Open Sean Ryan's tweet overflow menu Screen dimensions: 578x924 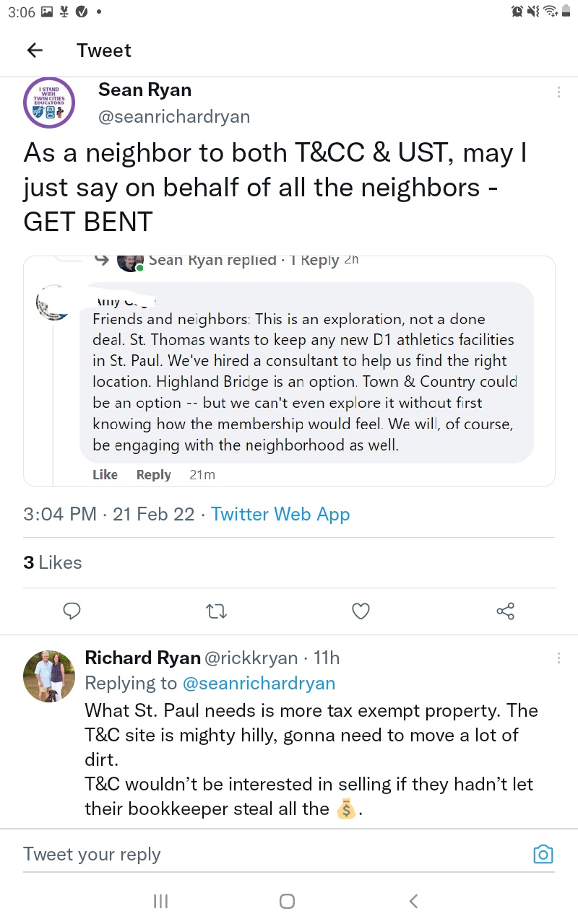tap(558, 92)
